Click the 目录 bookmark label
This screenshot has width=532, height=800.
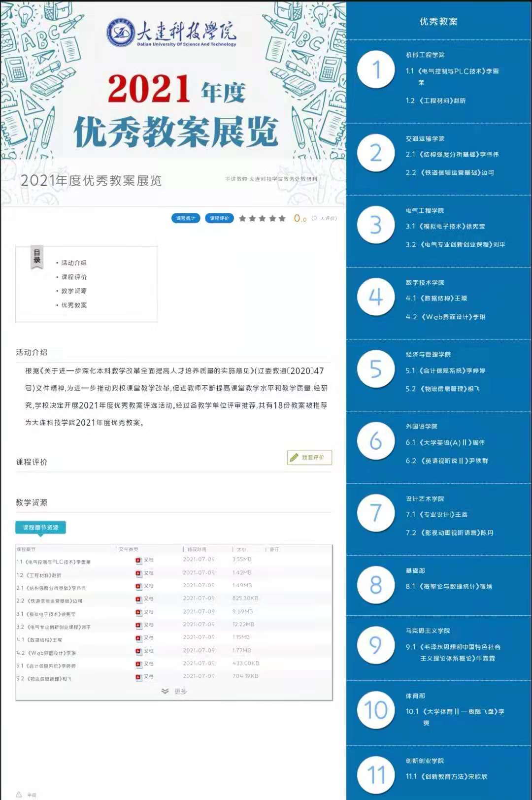[x=37, y=256]
